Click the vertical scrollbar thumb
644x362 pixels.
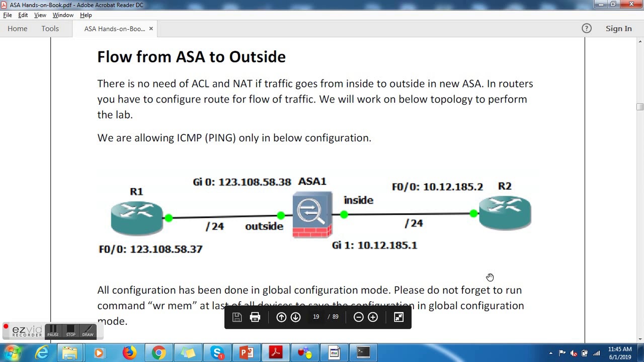point(639,107)
